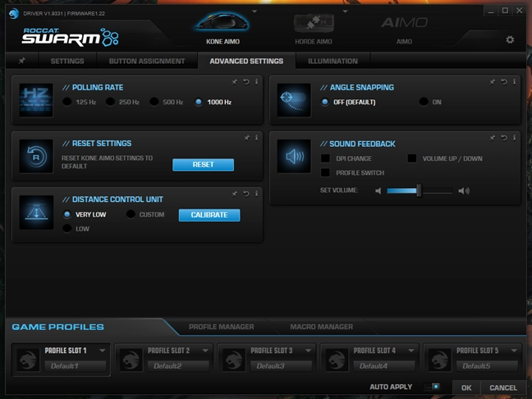Click the Default5 profile name field
This screenshot has height=399, width=532.
point(487,366)
